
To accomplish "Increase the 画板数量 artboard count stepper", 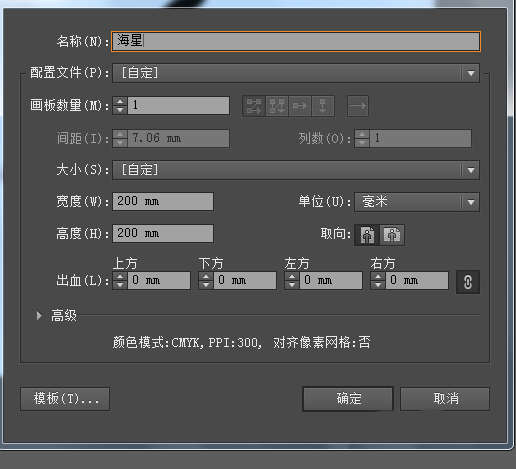I will pyautogui.click(x=120, y=101).
